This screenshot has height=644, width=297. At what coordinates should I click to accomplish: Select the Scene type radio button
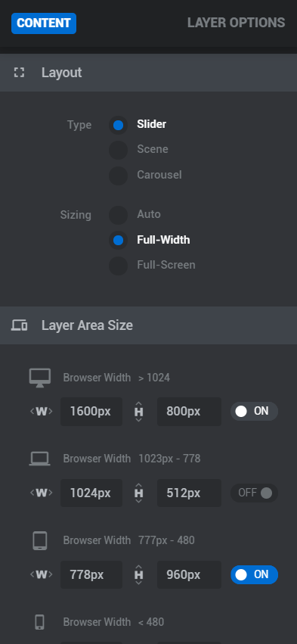pyautogui.click(x=118, y=150)
